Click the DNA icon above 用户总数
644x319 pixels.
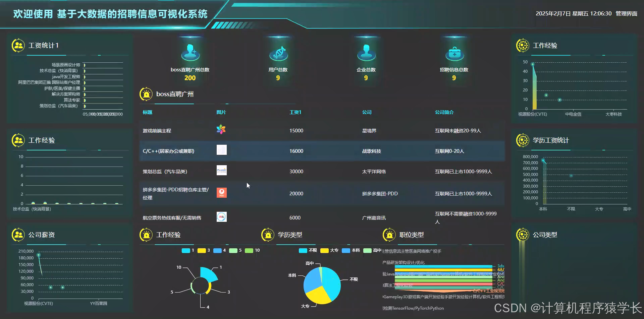(278, 53)
